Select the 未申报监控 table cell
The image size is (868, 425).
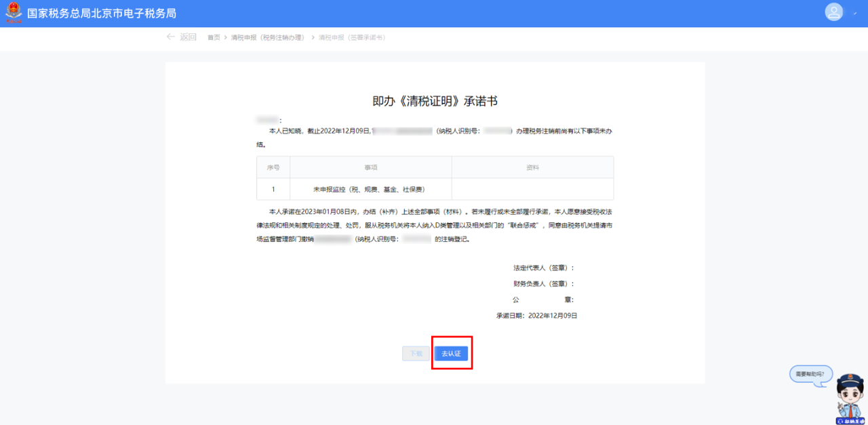[x=371, y=189]
